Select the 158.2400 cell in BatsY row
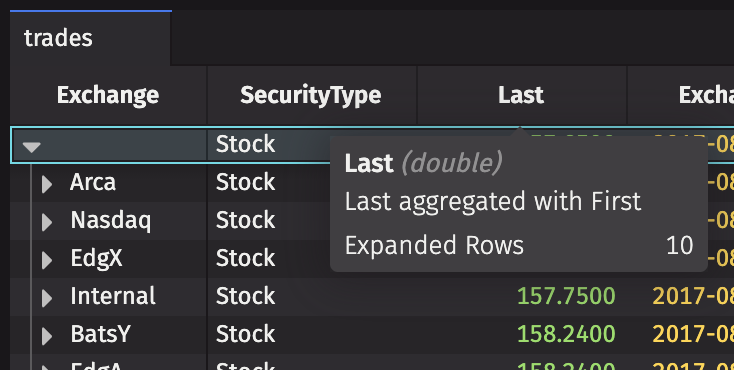The image size is (734, 370). (x=566, y=334)
